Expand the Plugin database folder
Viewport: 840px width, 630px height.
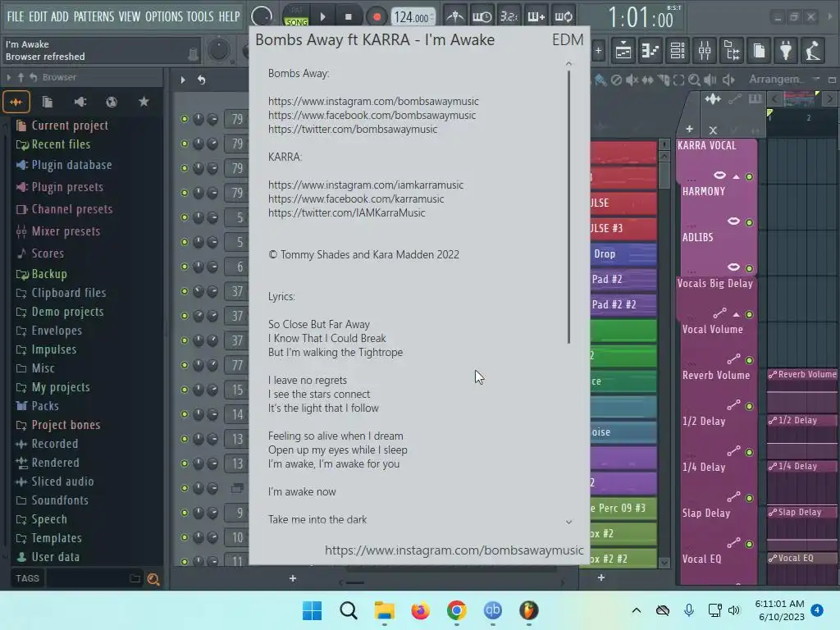(x=64, y=165)
